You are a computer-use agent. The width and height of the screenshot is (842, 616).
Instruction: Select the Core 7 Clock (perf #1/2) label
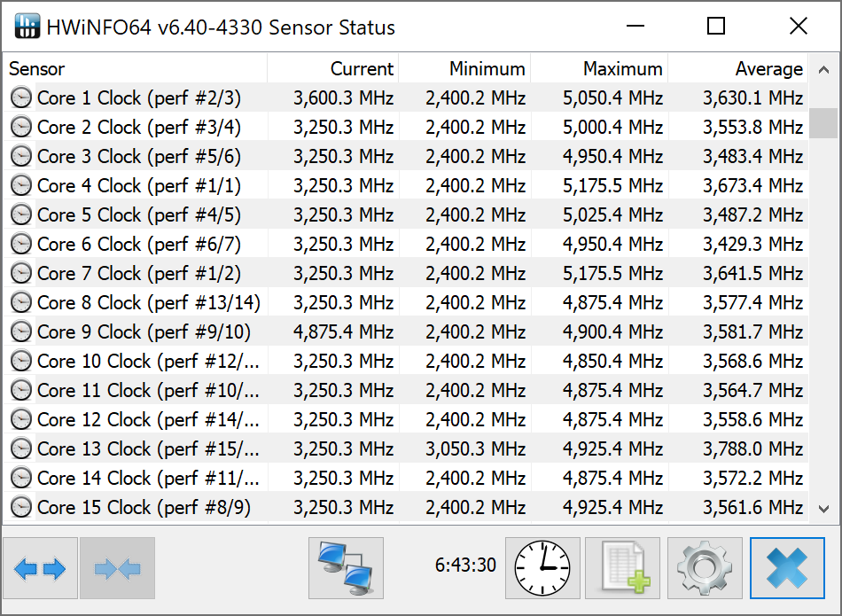point(139,273)
